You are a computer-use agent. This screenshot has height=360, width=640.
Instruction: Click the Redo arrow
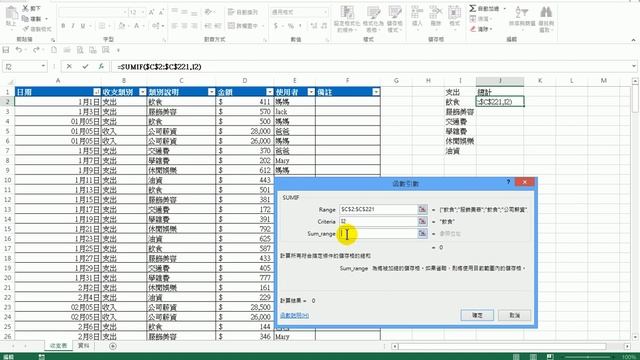click(x=36, y=50)
